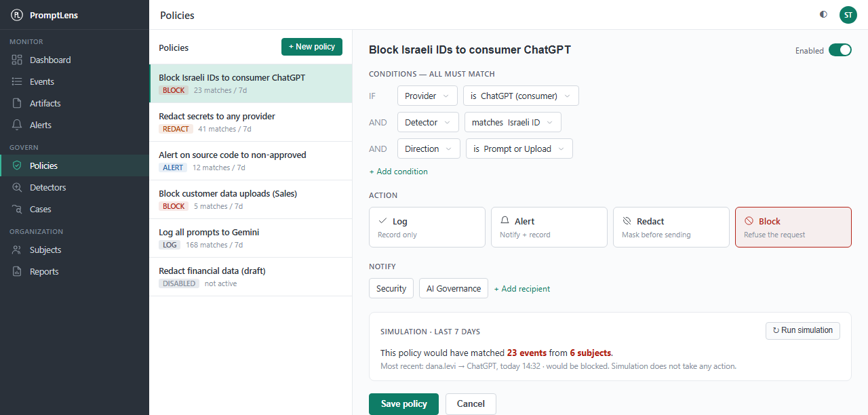Screen dimensions: 868x415
Task: Open the Detector field dropdown
Action: click(x=428, y=122)
